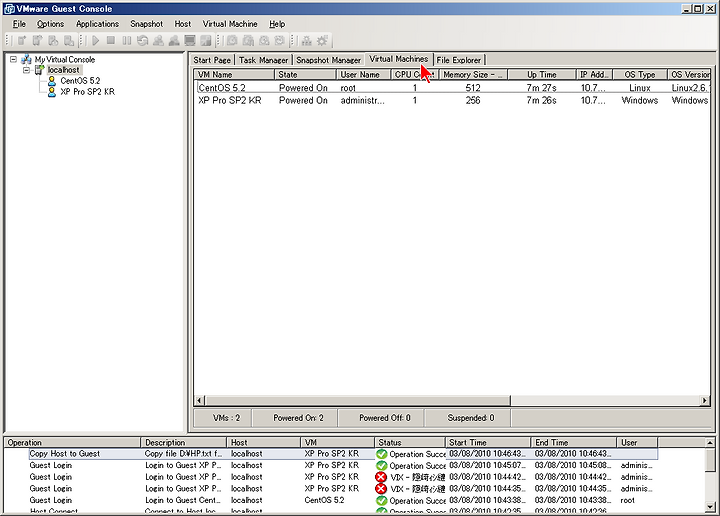Click the VM table horizontal scrollbar thumb

[357, 400]
